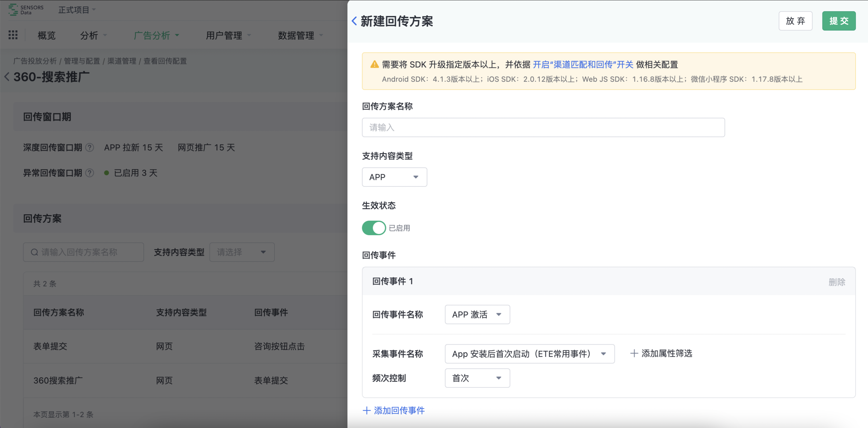Click the 放弃 button
Screen dimensions: 868x428
795,21
